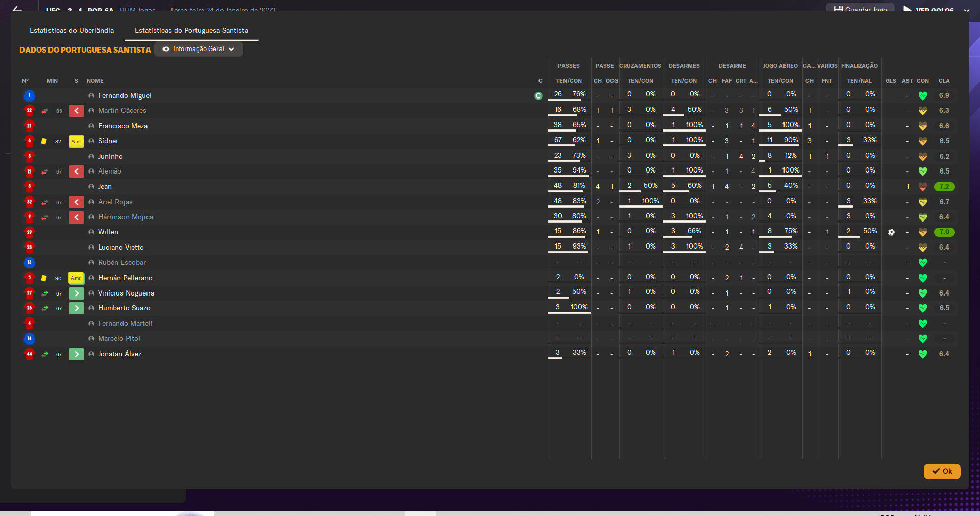
Task: Click the CRUZAMENTOS TEN/CON column header
Action: [x=640, y=81]
